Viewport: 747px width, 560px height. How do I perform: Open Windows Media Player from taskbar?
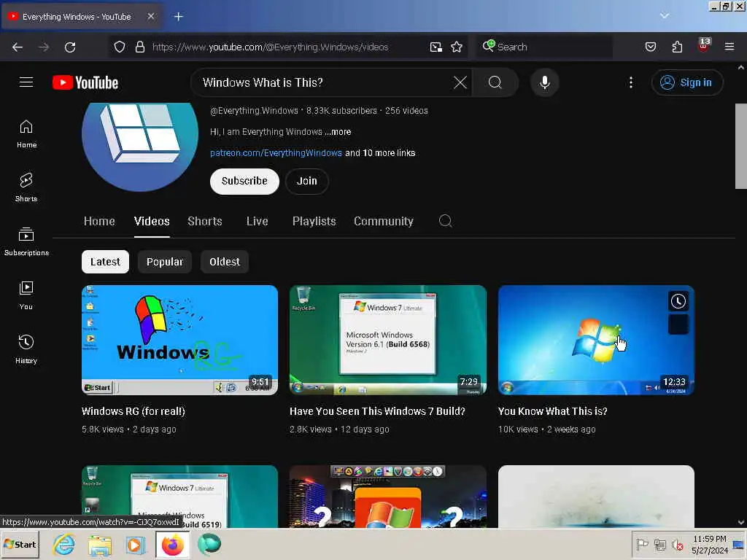[x=135, y=545]
